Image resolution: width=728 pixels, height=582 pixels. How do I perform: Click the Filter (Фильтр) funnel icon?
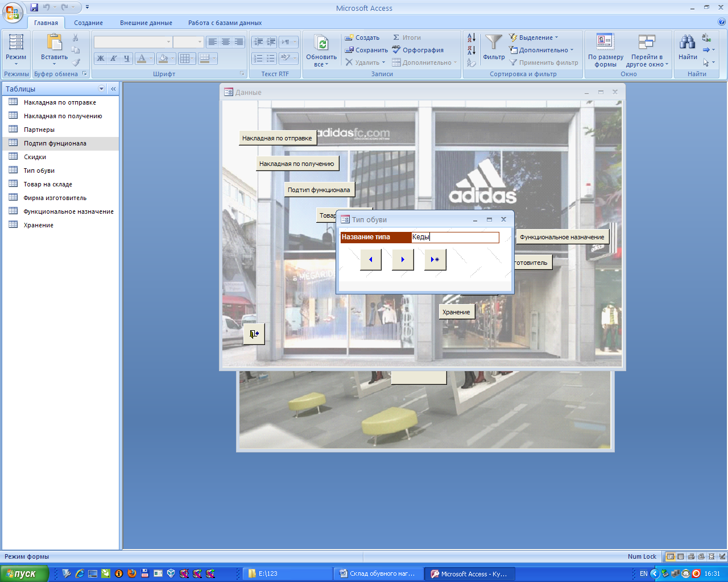[494, 42]
